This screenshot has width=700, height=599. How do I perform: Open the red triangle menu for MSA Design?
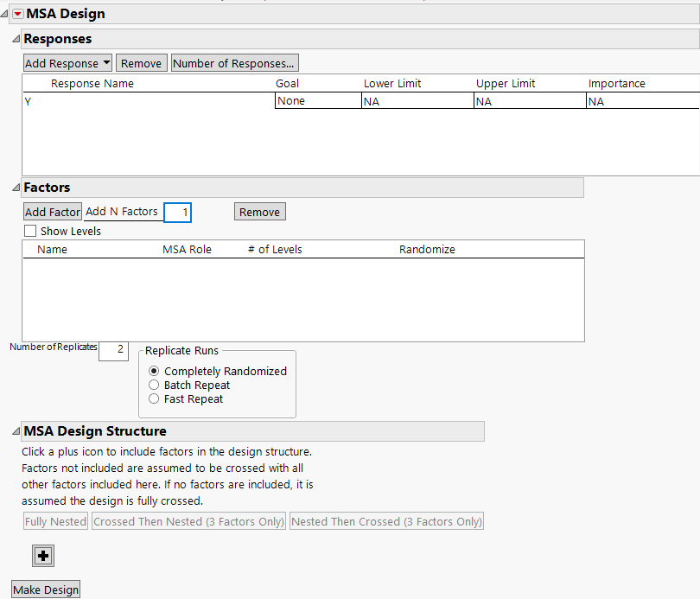[17, 14]
